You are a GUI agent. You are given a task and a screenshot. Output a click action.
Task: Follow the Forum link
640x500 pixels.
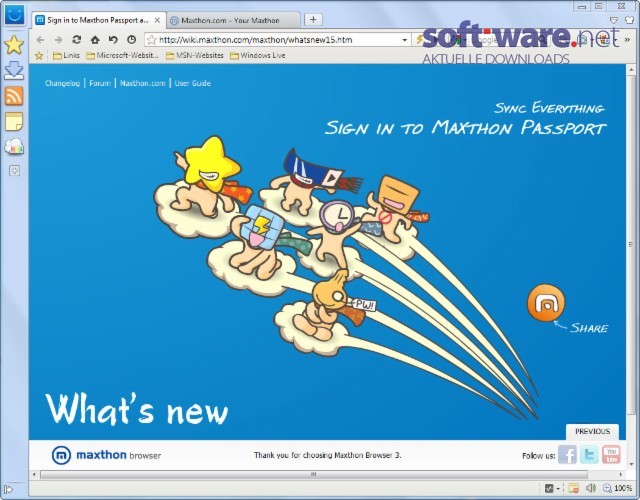(100, 83)
